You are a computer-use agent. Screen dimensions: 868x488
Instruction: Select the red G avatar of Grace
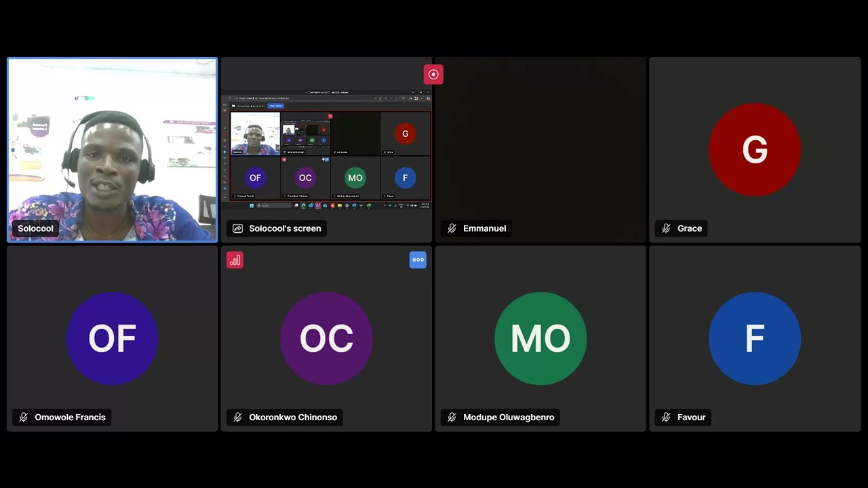click(x=755, y=150)
